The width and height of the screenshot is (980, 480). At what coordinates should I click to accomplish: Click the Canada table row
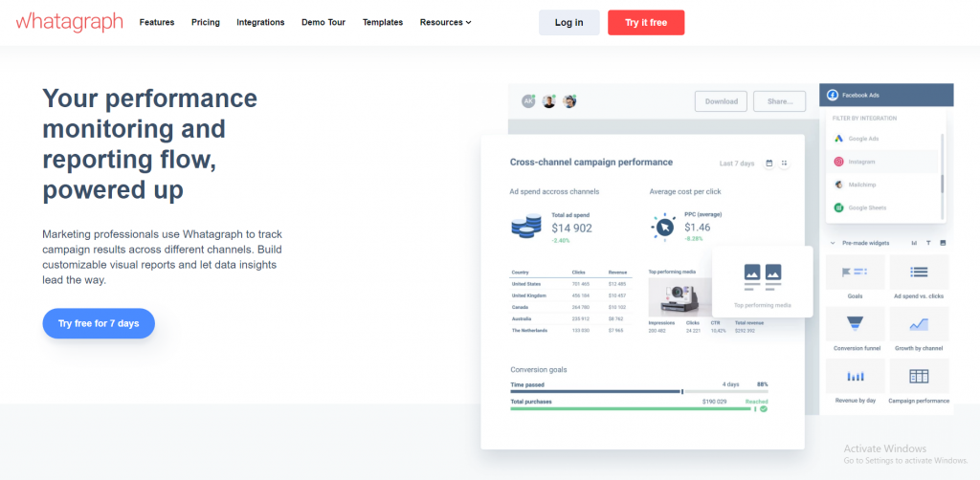(570, 307)
